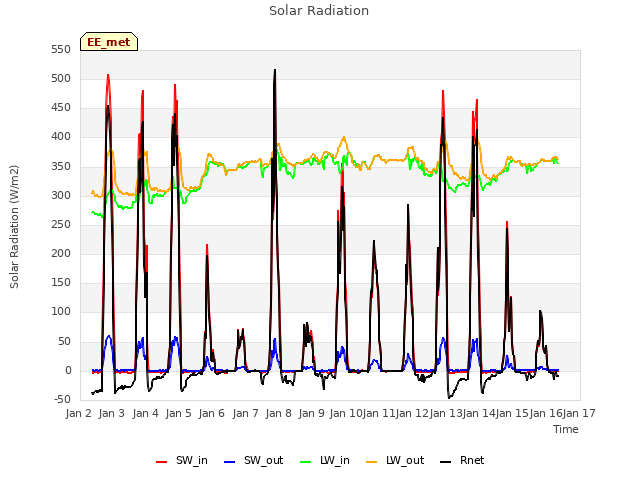Screen dimensions: 640x480
Task: Select the Jan 10 x-axis tick label
Action: tap(346, 413)
